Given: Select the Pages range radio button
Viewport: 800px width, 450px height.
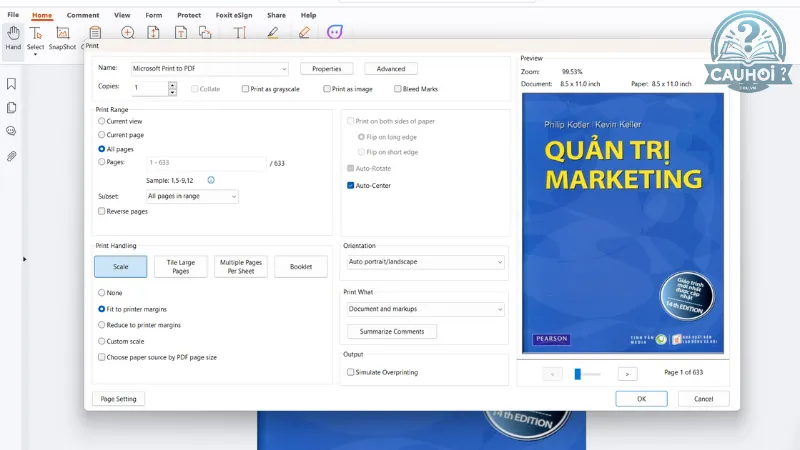Looking at the screenshot, I should tap(102, 162).
